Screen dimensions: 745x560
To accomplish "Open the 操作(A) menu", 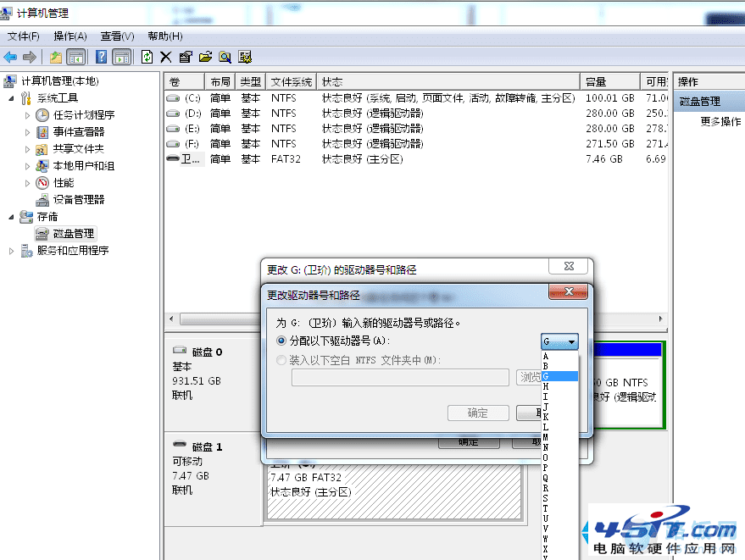I will [69, 36].
